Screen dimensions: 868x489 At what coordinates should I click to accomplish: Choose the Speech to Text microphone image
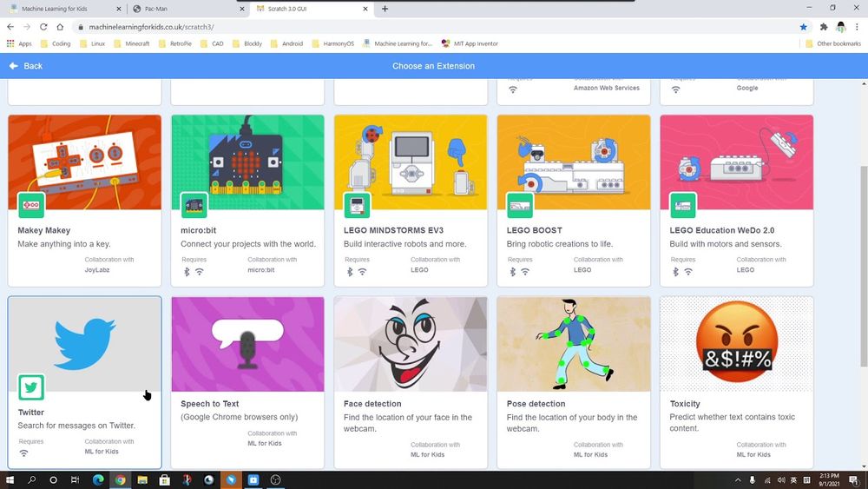pos(247,344)
